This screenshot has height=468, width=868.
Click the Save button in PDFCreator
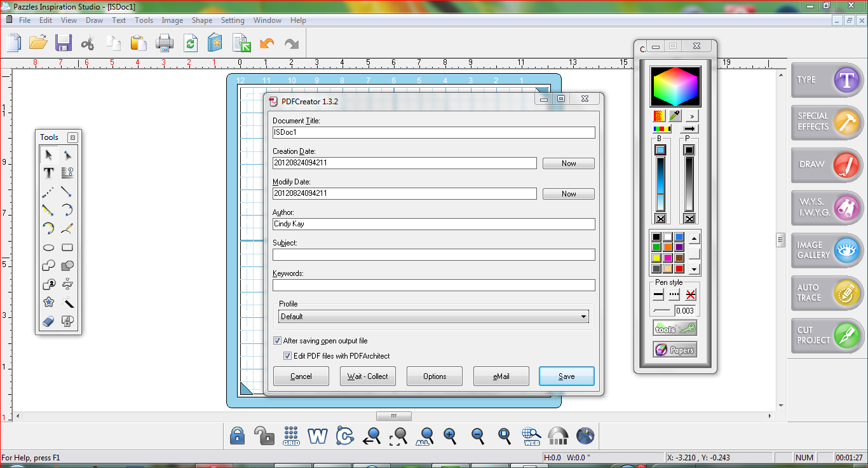pos(566,376)
